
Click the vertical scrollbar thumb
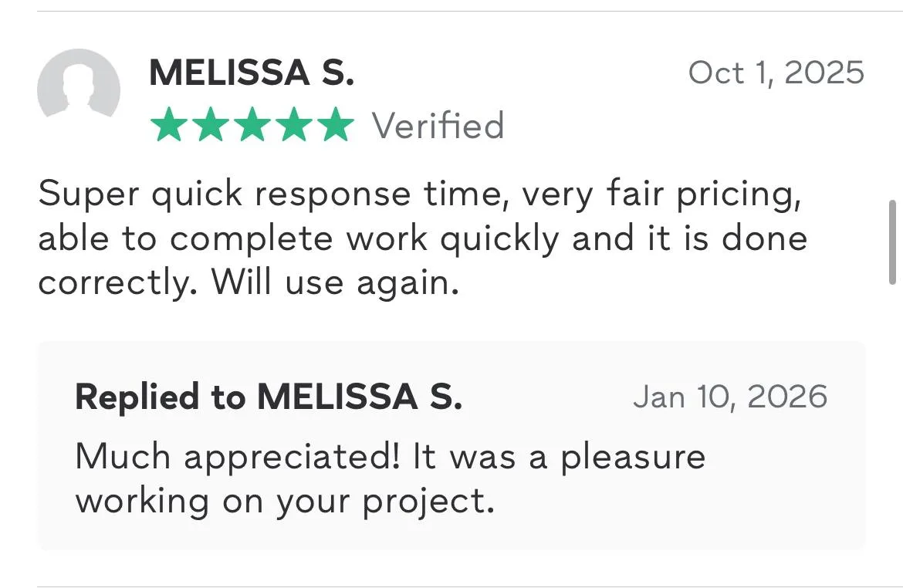pyautogui.click(x=893, y=242)
